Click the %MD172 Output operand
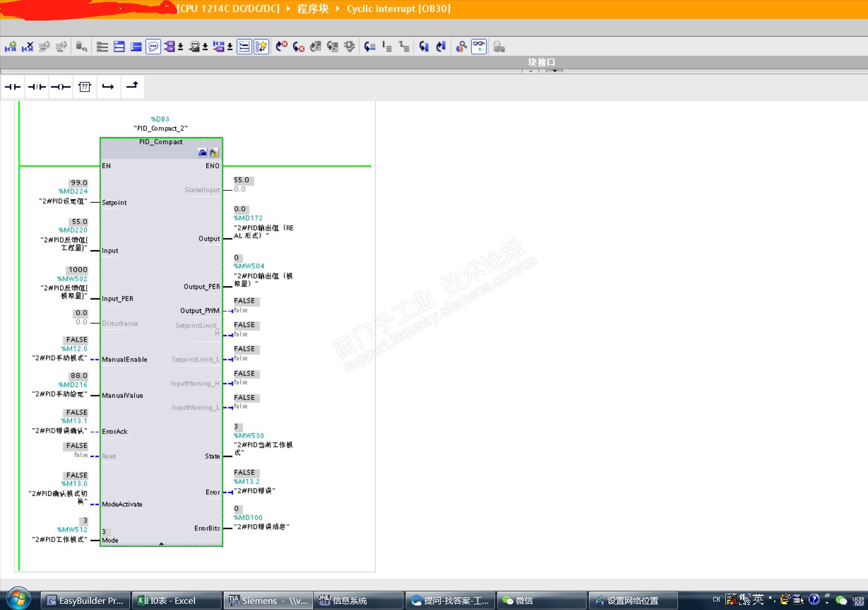868x610 pixels. click(248, 218)
